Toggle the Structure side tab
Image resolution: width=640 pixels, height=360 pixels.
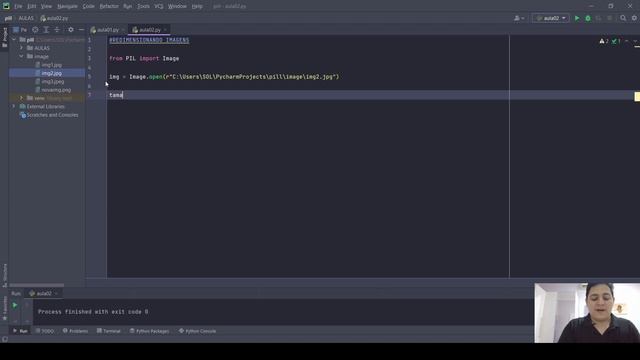point(4,276)
